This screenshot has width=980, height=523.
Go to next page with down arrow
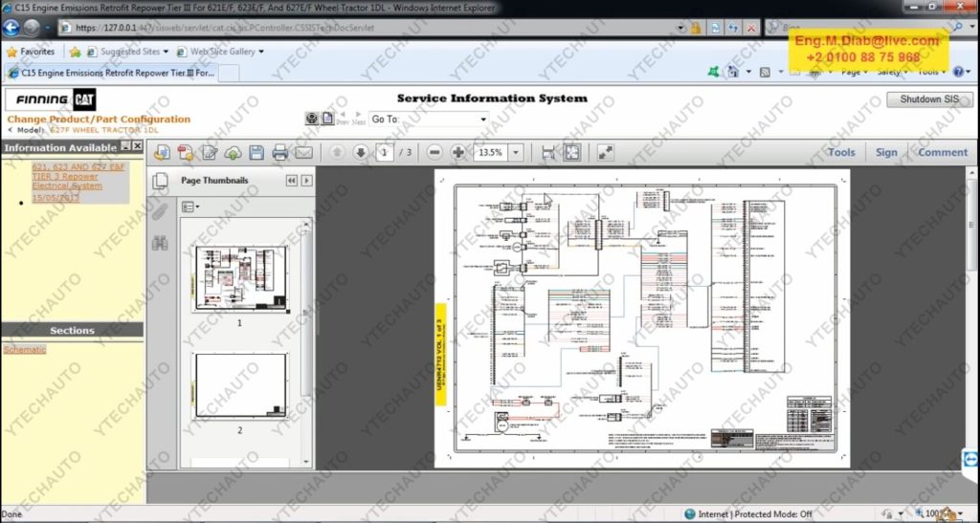(361, 152)
